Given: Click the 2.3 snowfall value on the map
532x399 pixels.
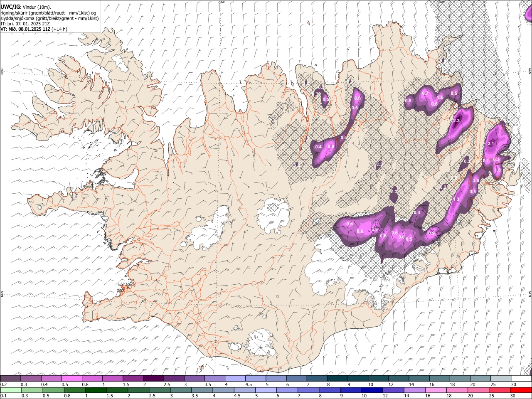Looking at the screenshot, I should pos(456,121).
